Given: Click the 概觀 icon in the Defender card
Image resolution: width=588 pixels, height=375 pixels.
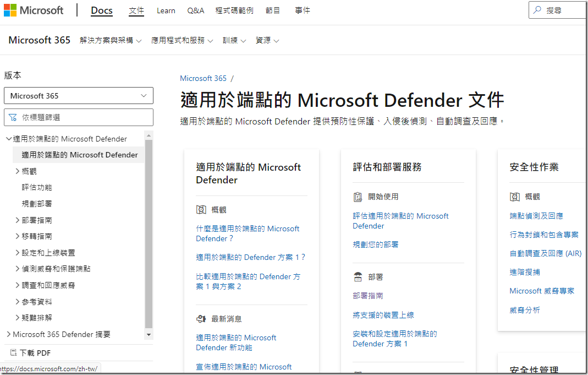Looking at the screenshot, I should point(201,209).
